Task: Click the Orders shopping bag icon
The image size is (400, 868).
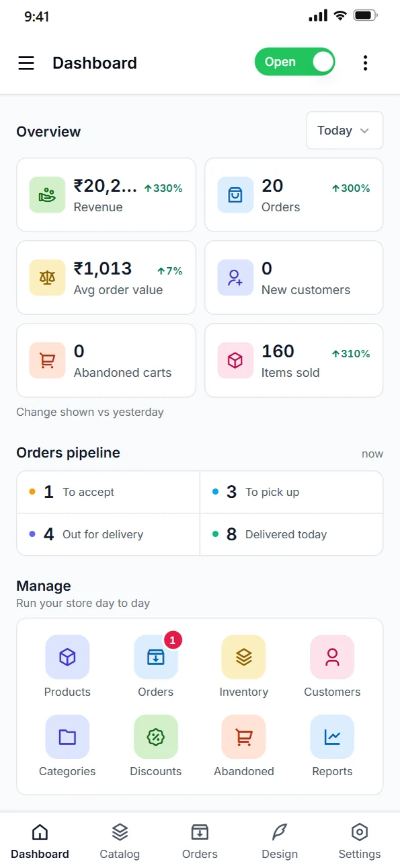Action: (x=235, y=195)
